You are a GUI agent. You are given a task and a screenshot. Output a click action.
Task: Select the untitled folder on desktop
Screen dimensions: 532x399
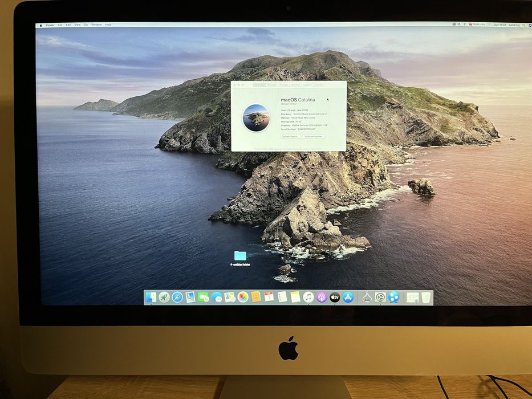[240, 258]
